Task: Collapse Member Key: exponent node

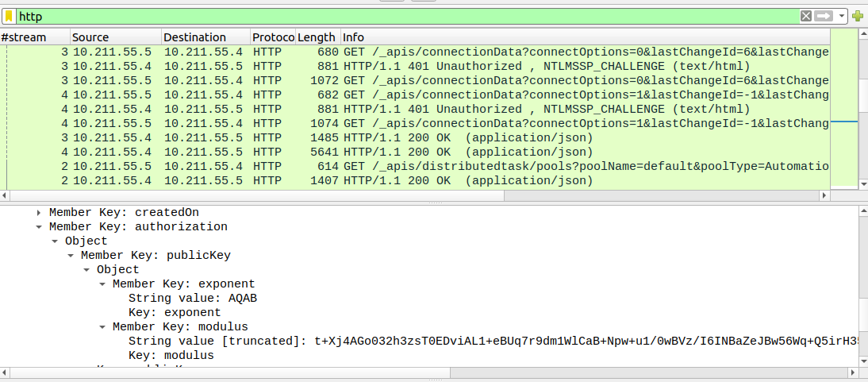Action: [x=102, y=284]
